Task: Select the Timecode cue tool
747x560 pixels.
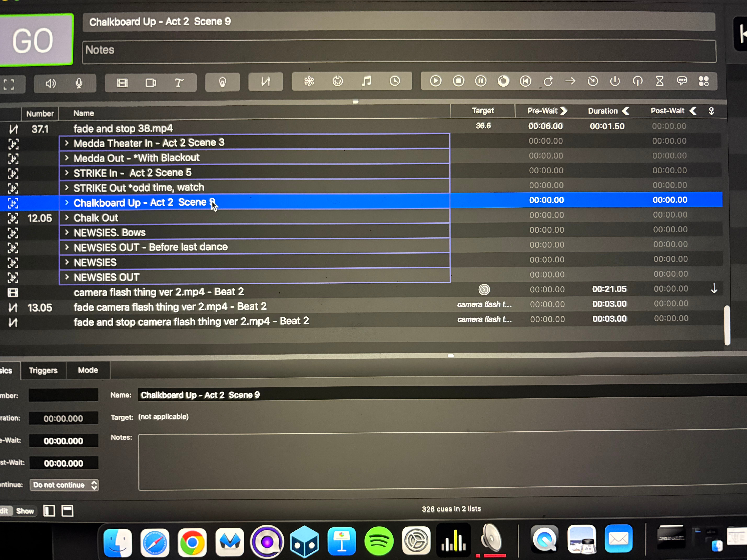Action: coord(395,81)
